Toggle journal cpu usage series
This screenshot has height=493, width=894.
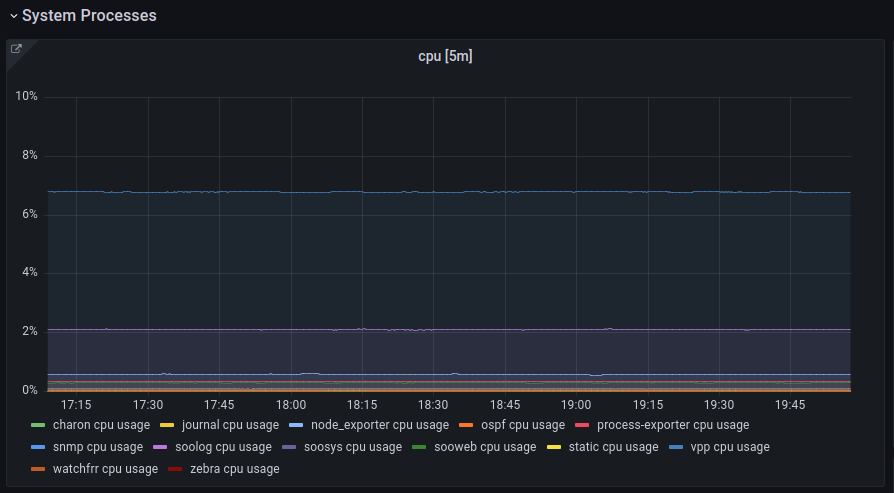tap(230, 425)
